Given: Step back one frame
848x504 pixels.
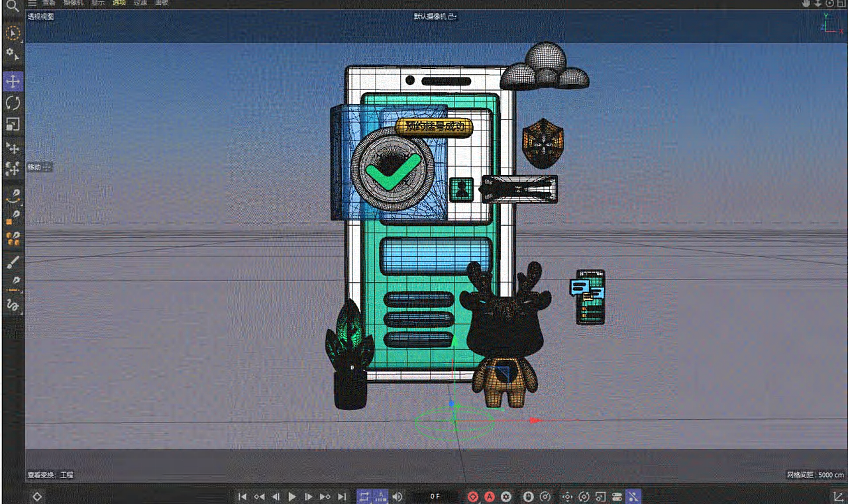Looking at the screenshot, I should pyautogui.click(x=276, y=497).
